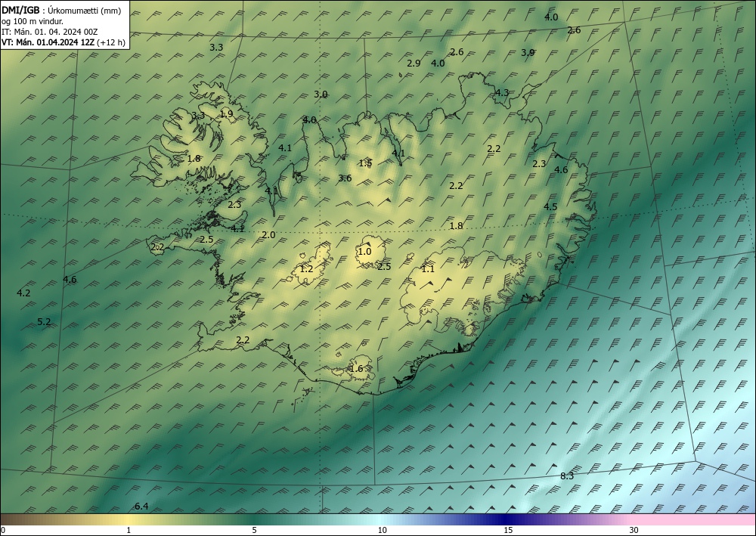Click the 1.5 value in north Iceland
This screenshot has width=756, height=536.
coord(365,163)
